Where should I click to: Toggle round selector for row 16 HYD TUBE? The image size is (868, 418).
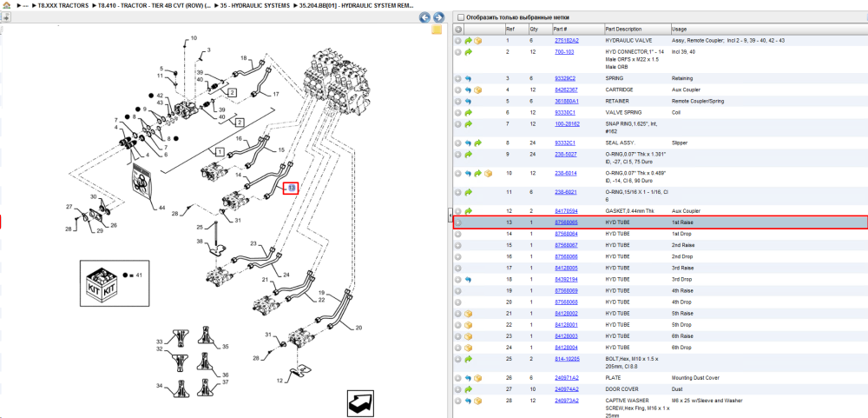[458, 256]
